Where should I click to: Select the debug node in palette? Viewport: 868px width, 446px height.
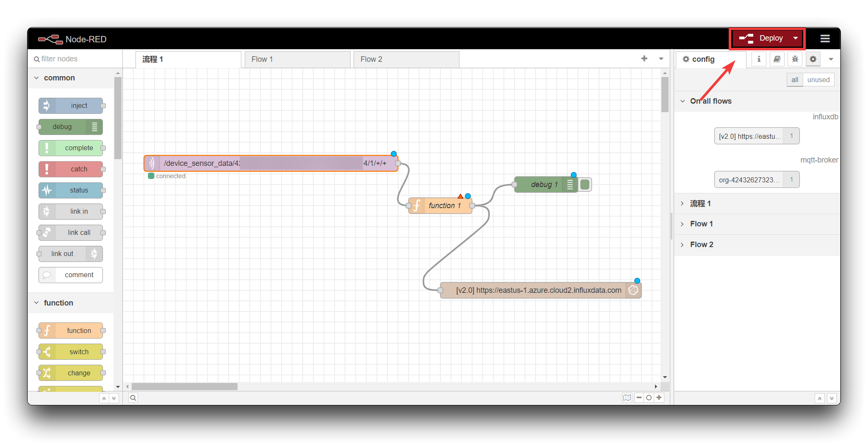(x=70, y=127)
